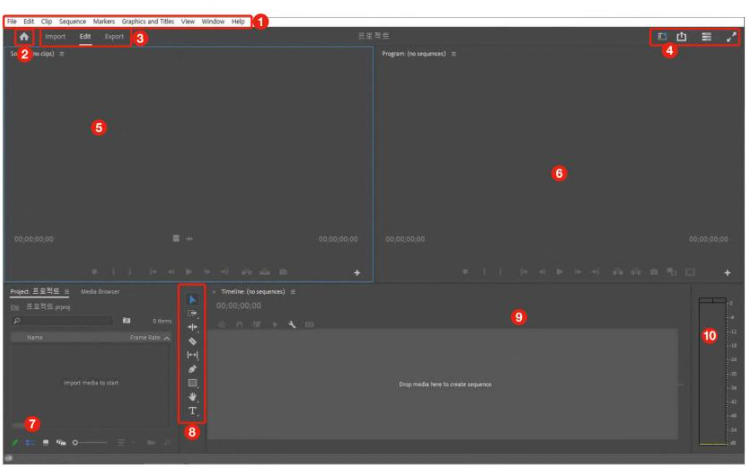Click Lift button in Program monitor

(617, 272)
